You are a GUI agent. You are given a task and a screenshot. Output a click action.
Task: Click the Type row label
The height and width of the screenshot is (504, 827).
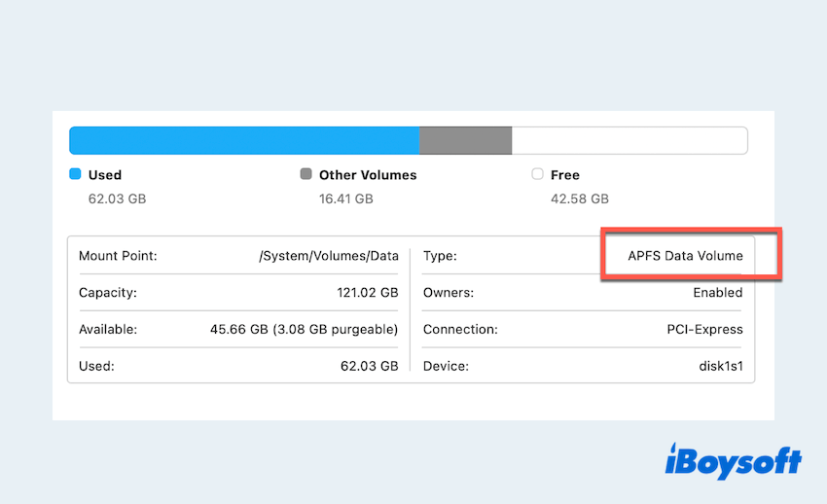click(440, 256)
